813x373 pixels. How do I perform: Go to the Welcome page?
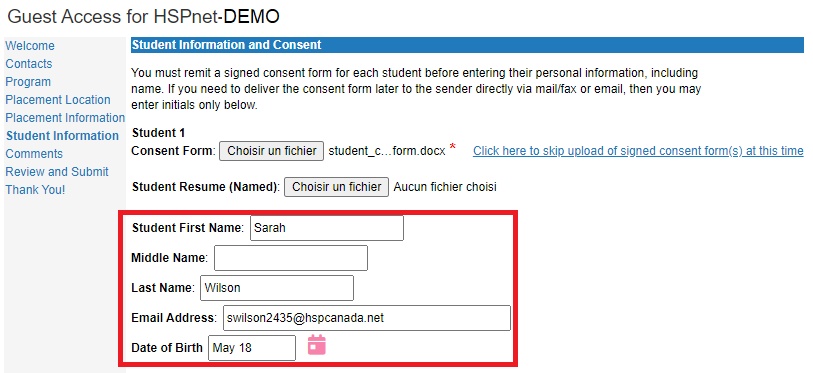30,46
